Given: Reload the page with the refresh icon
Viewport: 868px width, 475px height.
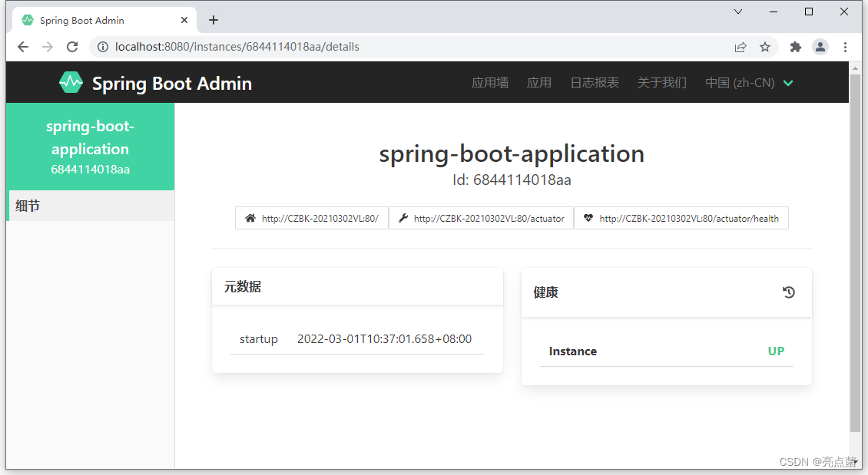Looking at the screenshot, I should click(x=71, y=47).
